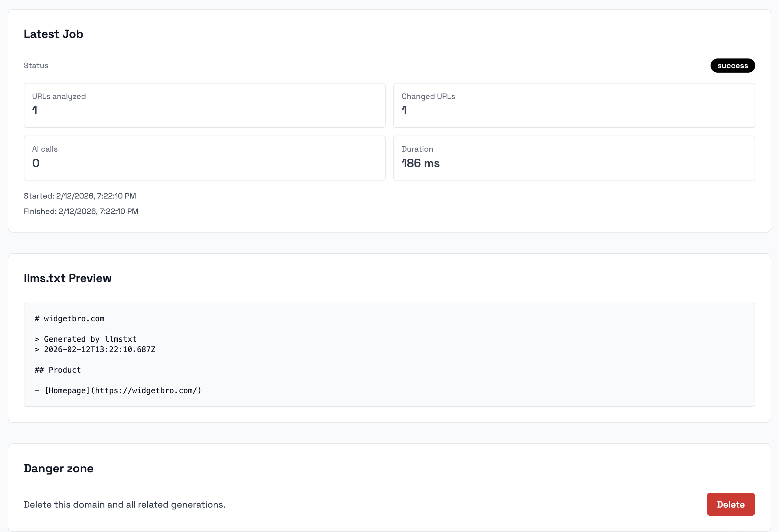Click the Started timestamp text

click(80, 196)
